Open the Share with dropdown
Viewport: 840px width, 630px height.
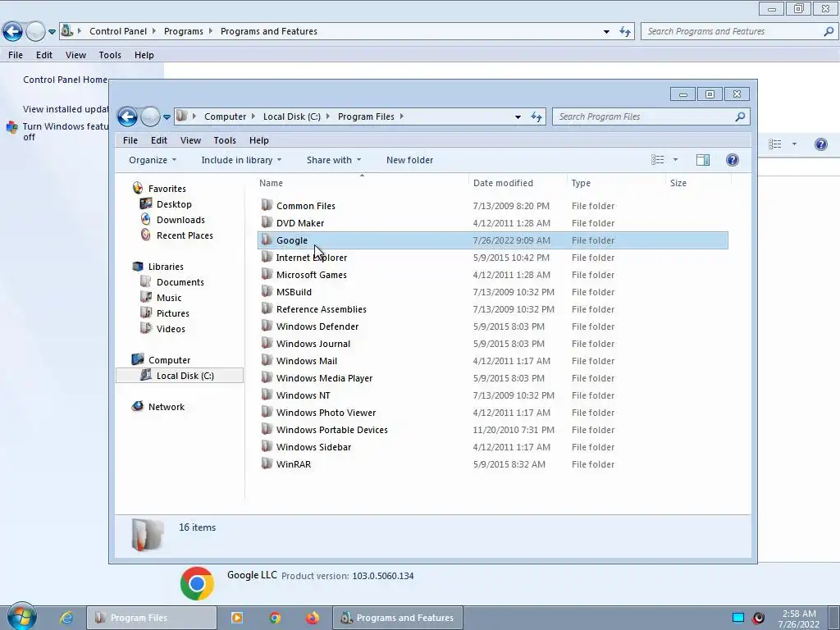[333, 160]
